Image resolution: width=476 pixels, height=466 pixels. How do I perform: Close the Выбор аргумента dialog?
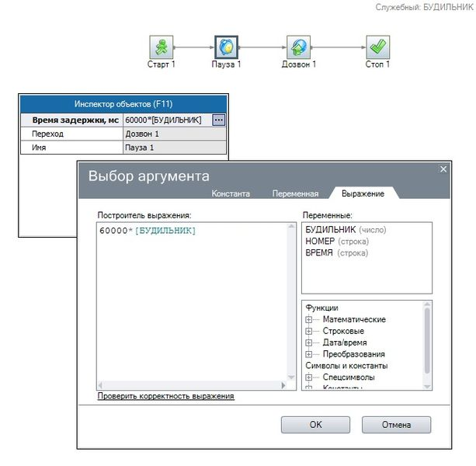pyautogui.click(x=443, y=169)
